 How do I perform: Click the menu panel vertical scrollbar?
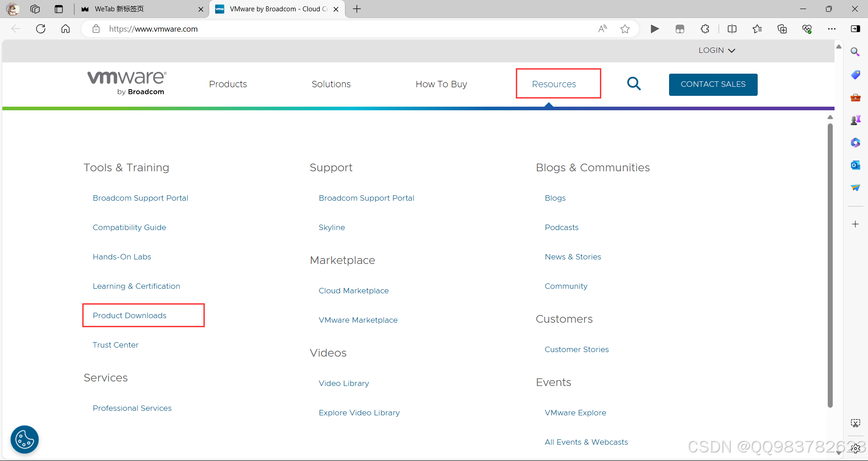click(830, 266)
